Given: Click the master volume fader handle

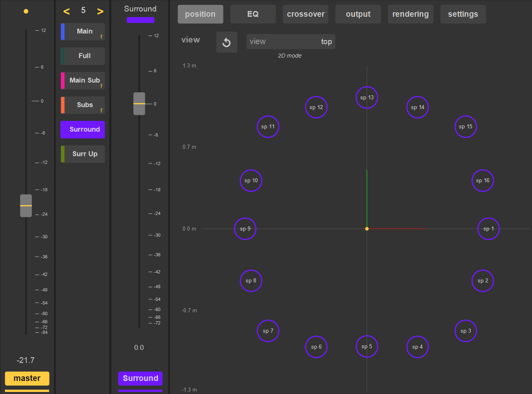Looking at the screenshot, I should coord(26,206).
